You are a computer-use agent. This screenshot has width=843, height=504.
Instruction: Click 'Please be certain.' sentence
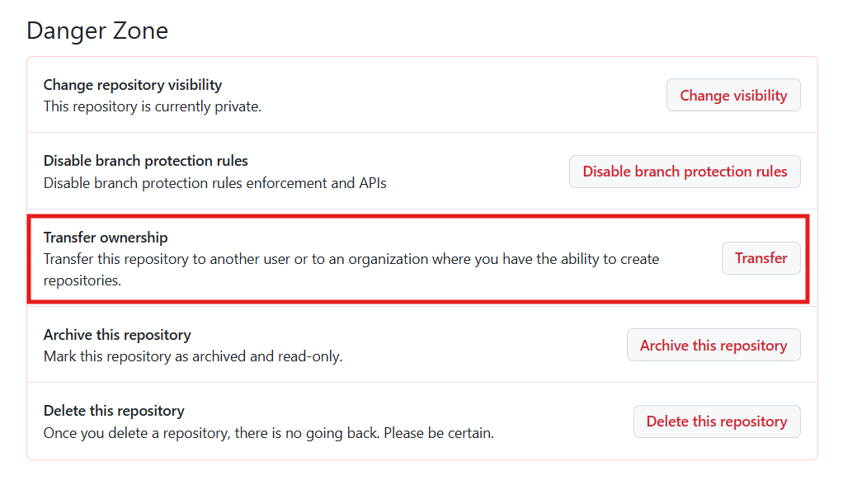(439, 433)
